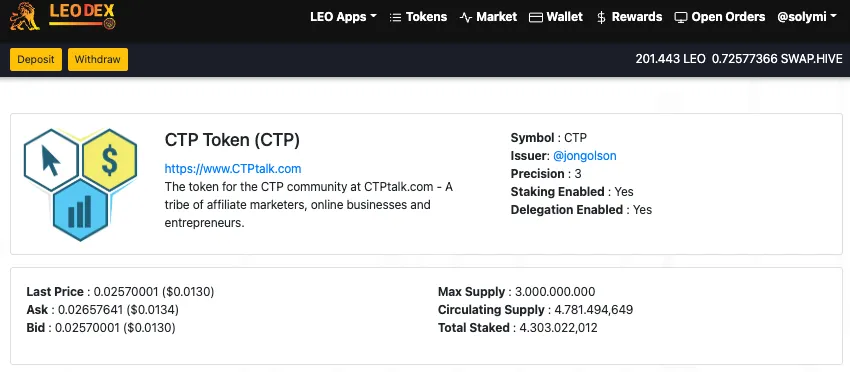Open the @jongolson issuer profile link
Viewport: 850px width, 372px height.
584,156
